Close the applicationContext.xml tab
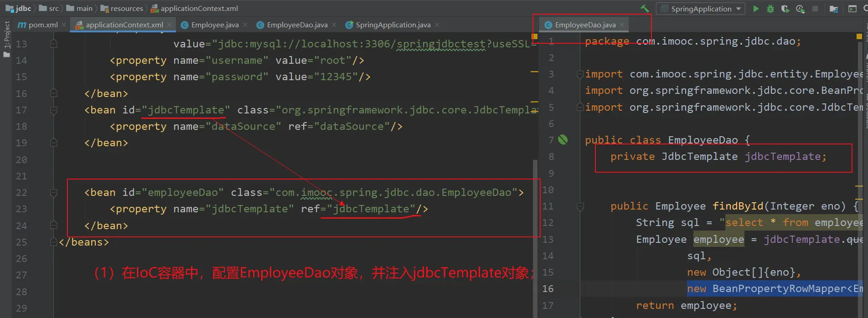Image resolution: width=868 pixels, height=318 pixels. 170,25
